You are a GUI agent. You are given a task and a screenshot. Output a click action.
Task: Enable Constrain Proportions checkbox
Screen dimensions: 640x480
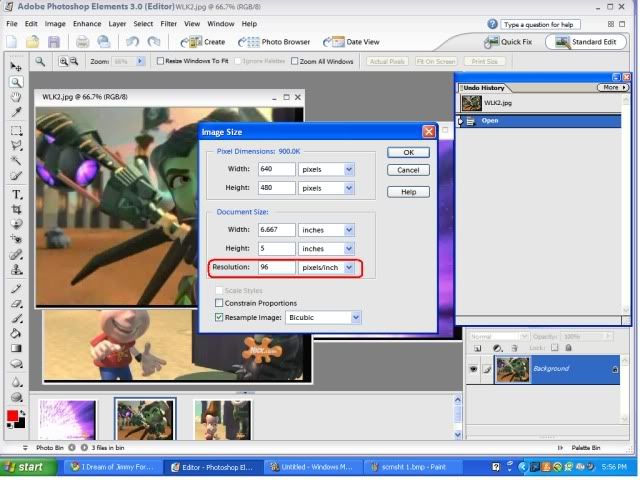click(220, 303)
